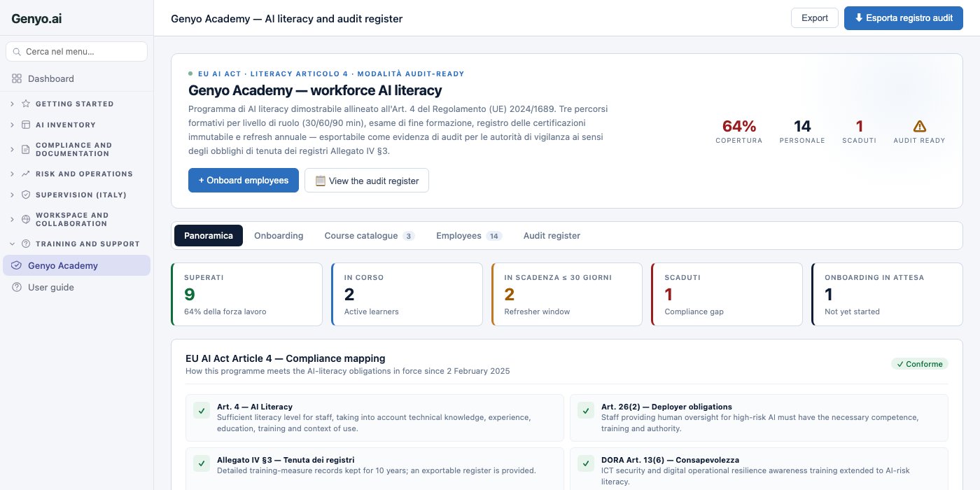Click the Compliance and Documentation file icon
Screen dimensions: 980x490
click(26, 149)
